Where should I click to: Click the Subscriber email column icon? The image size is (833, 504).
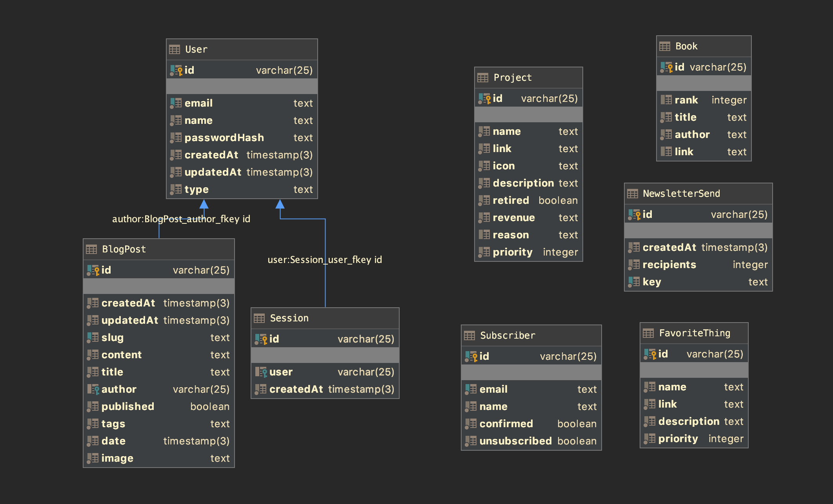[x=471, y=390]
